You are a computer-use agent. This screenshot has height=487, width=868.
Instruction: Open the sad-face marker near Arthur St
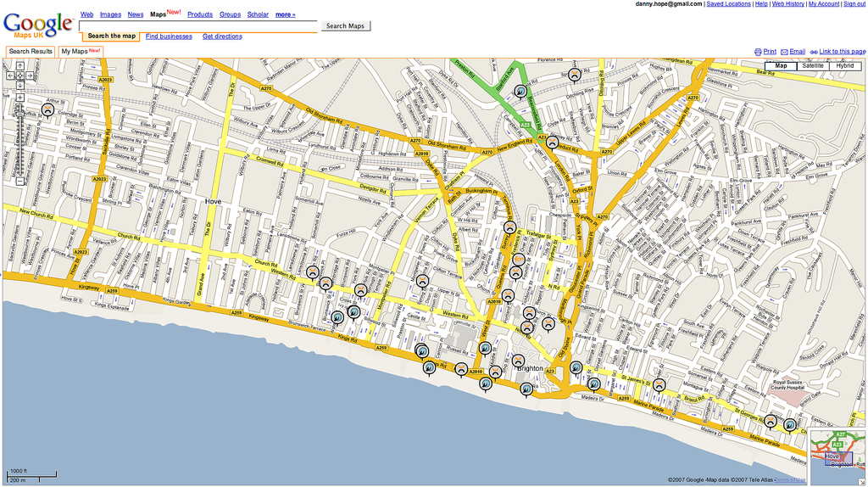(48, 110)
